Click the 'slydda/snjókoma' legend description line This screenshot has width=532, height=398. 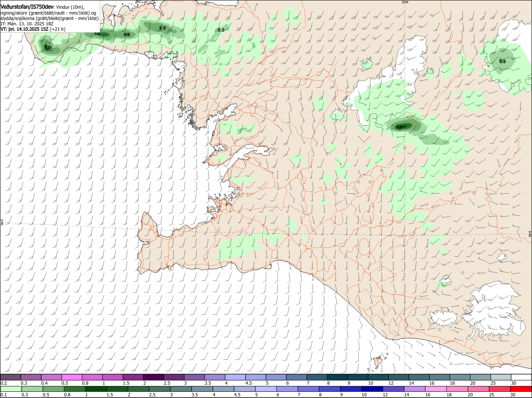click(49, 18)
